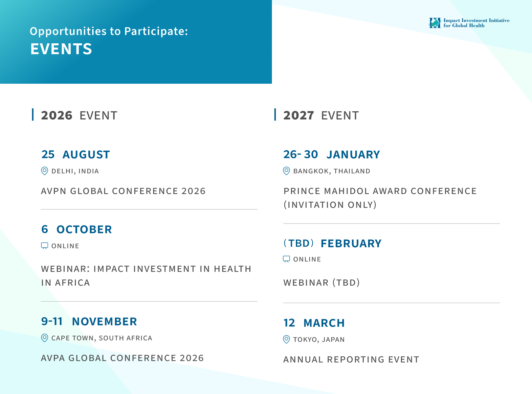This screenshot has height=394, width=532.
Task: Click the 26-30 January date heading
Action: click(332, 154)
